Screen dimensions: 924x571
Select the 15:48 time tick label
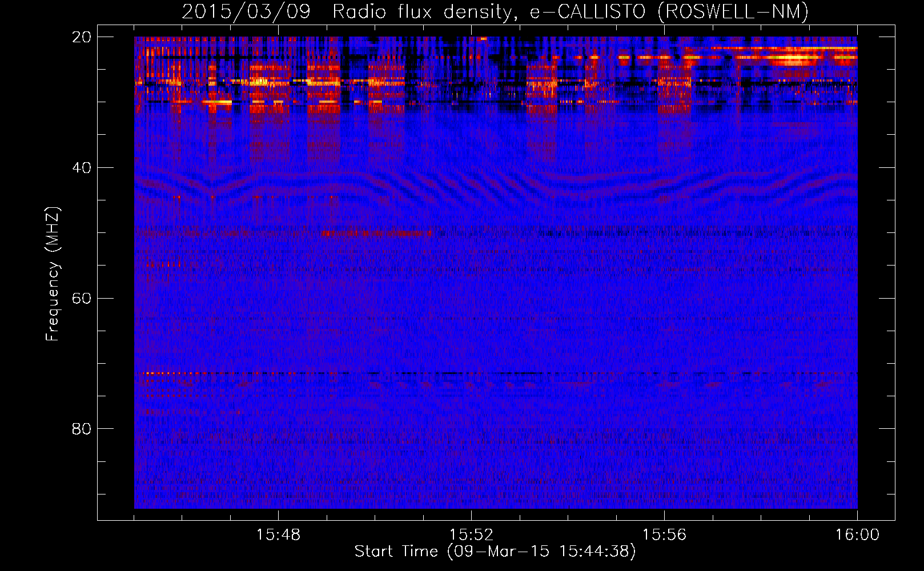(x=278, y=535)
